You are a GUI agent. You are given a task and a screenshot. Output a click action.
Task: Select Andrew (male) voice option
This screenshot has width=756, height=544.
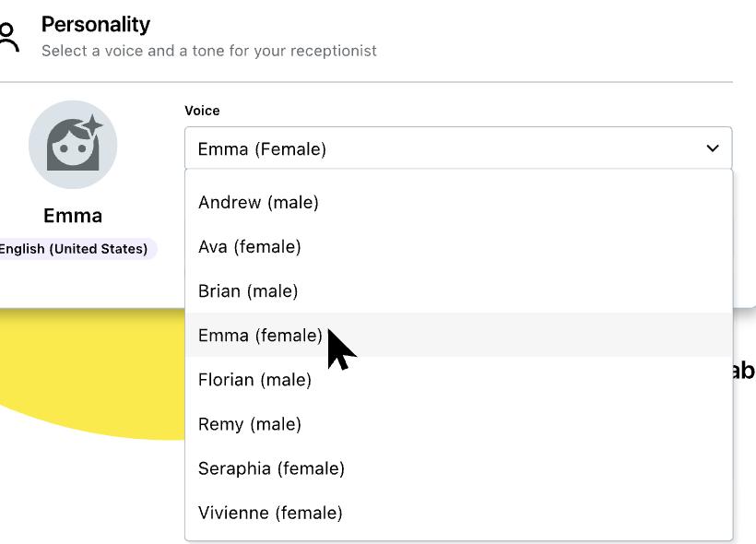coord(258,202)
